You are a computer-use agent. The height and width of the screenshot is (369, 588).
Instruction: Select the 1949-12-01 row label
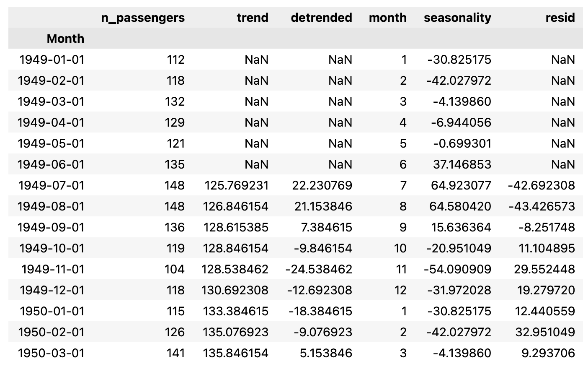pyautogui.click(x=52, y=290)
